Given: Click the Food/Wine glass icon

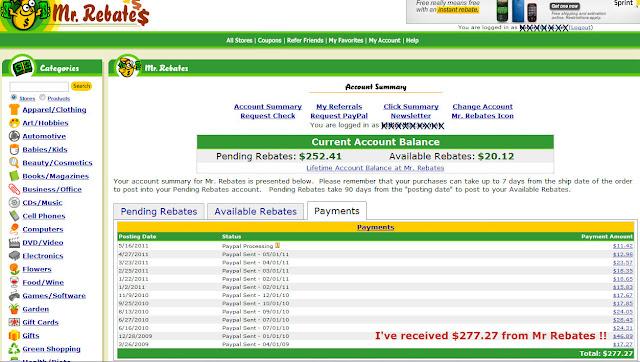Looking at the screenshot, I should click(14, 282).
